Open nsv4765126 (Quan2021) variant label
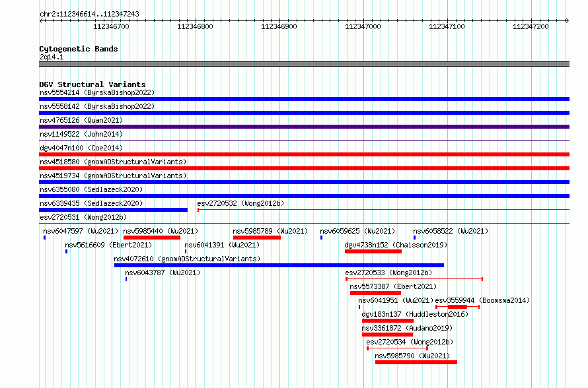This screenshot has width=588, height=388. [81, 120]
